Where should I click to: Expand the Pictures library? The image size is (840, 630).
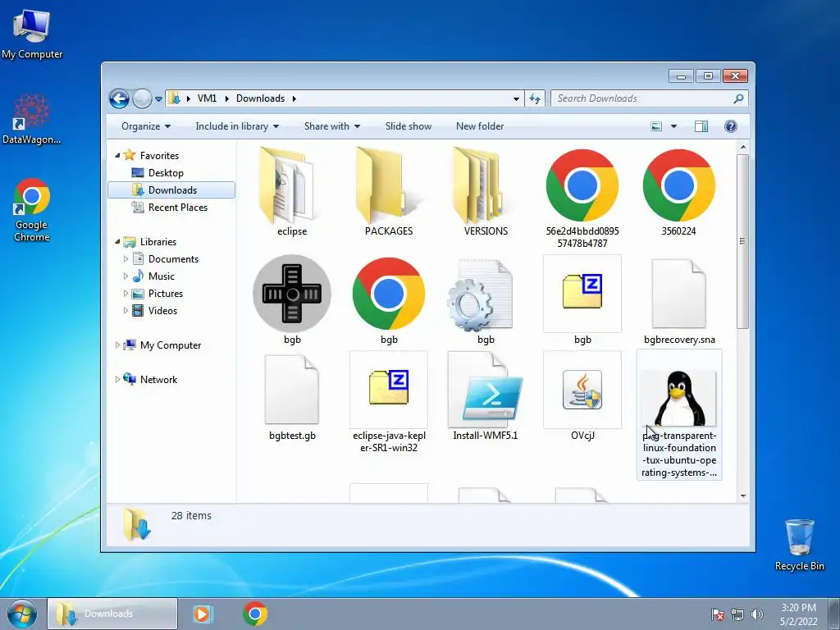point(126,294)
